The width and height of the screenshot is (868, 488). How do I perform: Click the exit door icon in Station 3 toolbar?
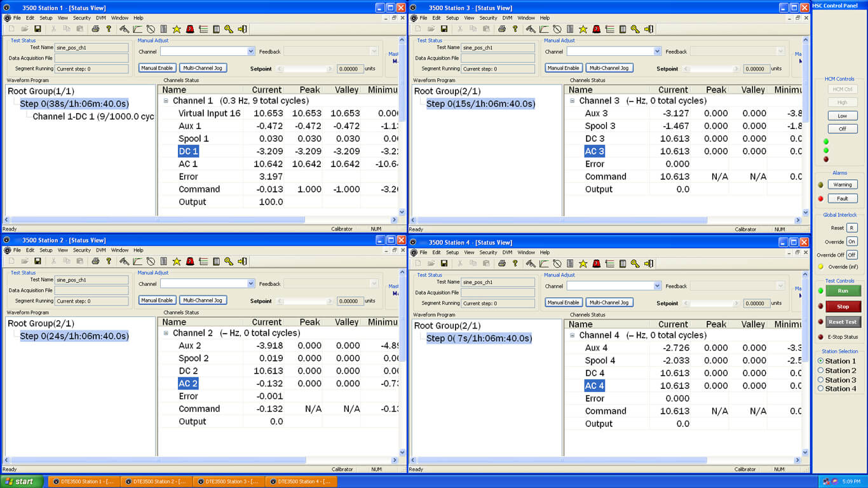click(x=649, y=29)
